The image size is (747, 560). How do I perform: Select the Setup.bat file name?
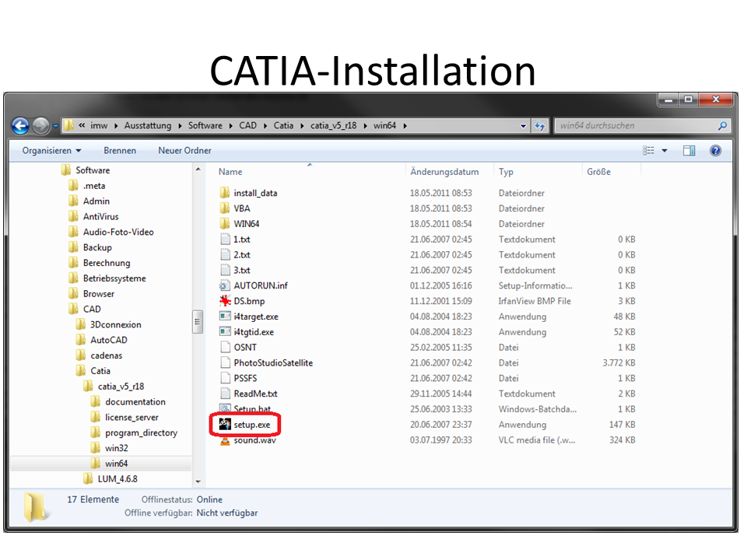coord(252,408)
